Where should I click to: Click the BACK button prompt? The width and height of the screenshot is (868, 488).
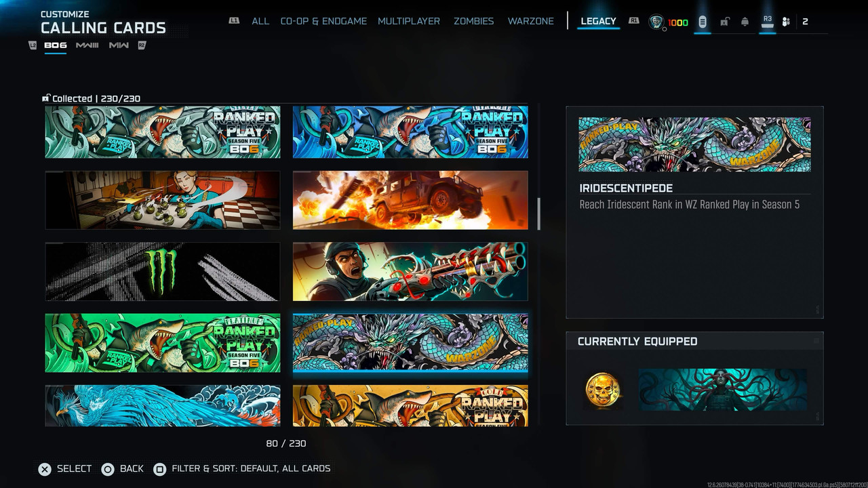coord(123,468)
